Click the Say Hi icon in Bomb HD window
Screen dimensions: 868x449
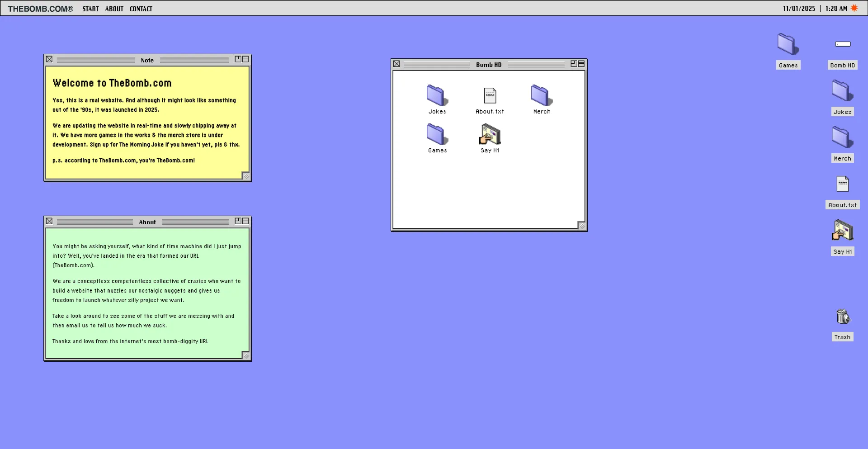pyautogui.click(x=490, y=135)
